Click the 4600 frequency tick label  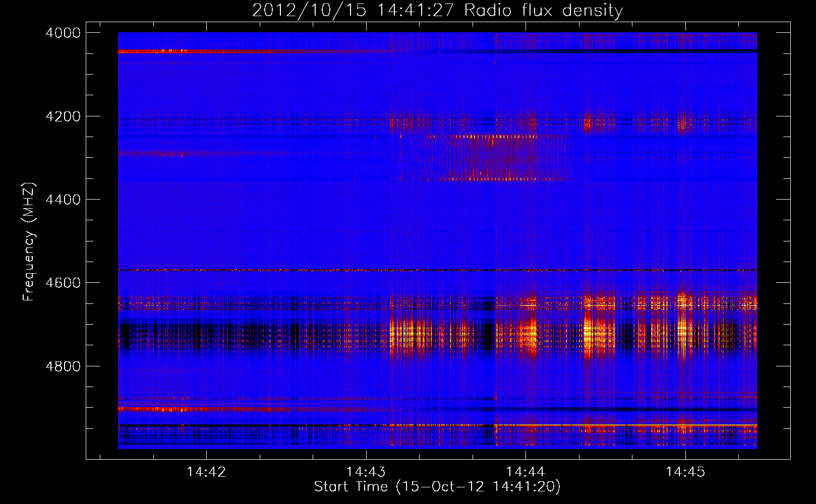(x=63, y=283)
